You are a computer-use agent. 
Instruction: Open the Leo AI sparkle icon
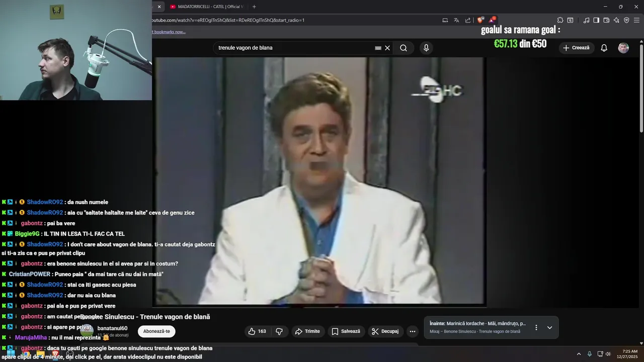coord(616,20)
